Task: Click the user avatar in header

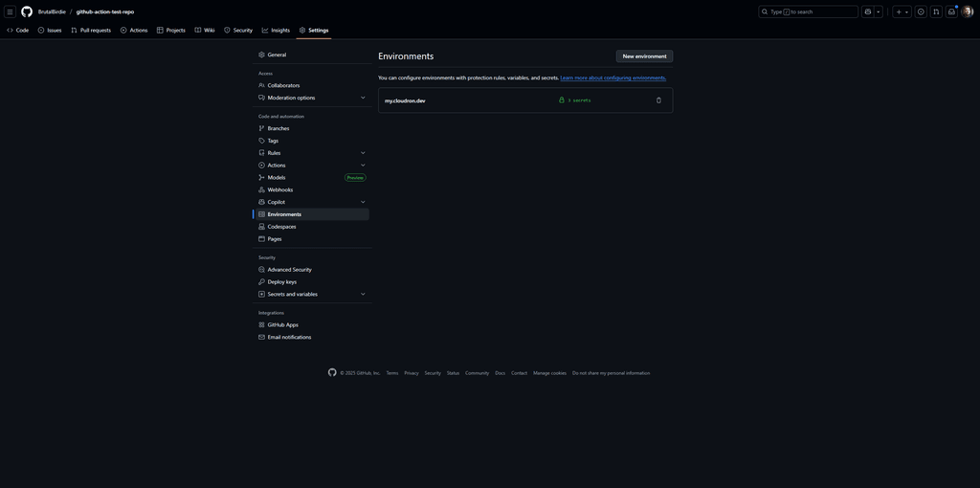Action: [x=967, y=11]
